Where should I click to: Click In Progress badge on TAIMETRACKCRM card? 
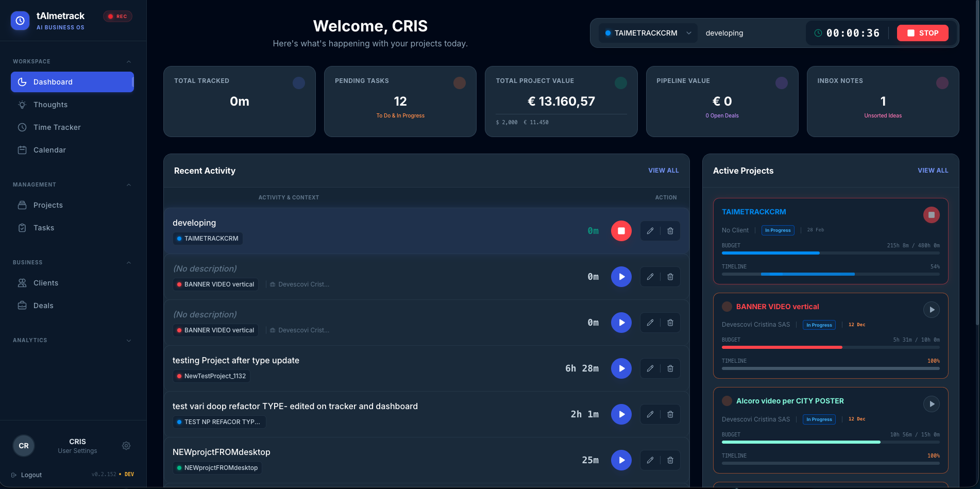(x=778, y=230)
